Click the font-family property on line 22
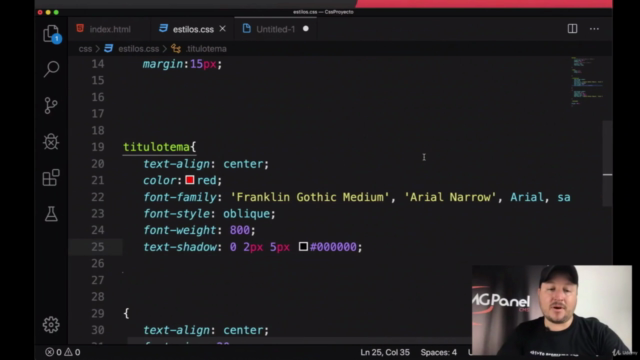640x360 pixels. 180,197
